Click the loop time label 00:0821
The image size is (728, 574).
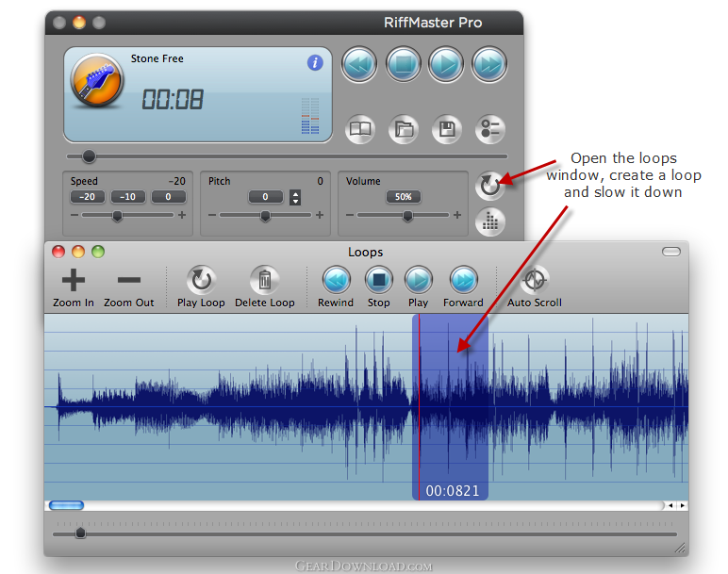pos(453,490)
